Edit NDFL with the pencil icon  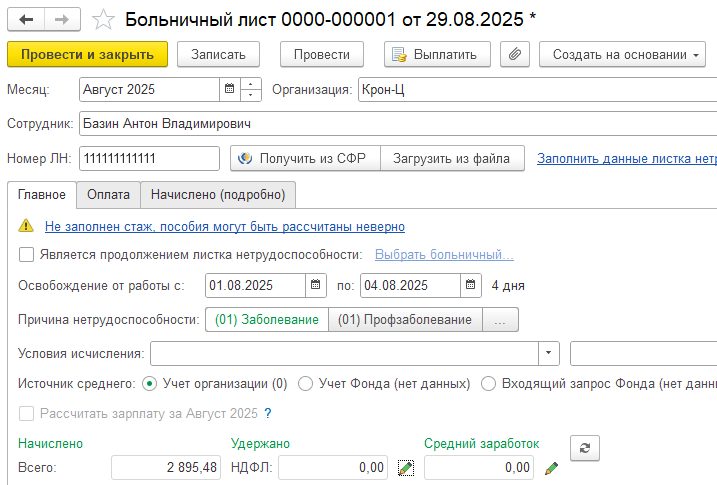coord(405,467)
